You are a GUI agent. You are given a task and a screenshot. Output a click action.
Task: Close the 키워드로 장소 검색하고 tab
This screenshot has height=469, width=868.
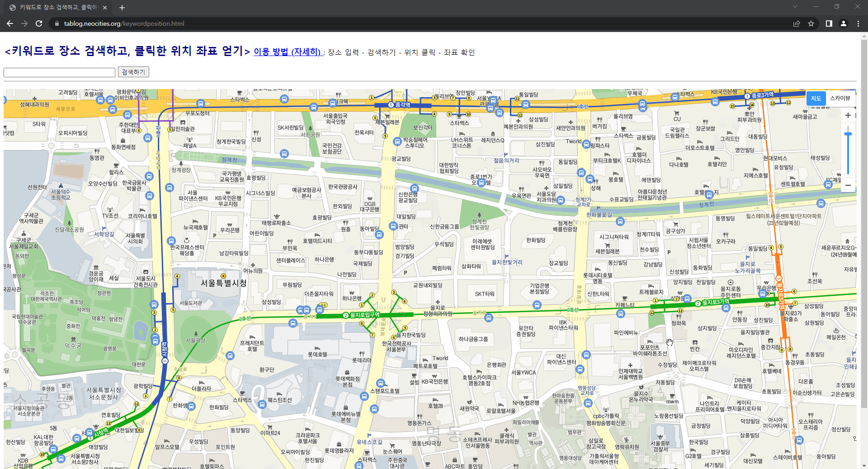[105, 7]
